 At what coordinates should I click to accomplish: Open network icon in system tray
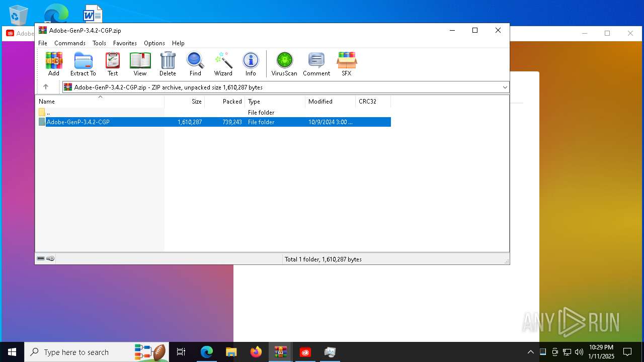567,352
